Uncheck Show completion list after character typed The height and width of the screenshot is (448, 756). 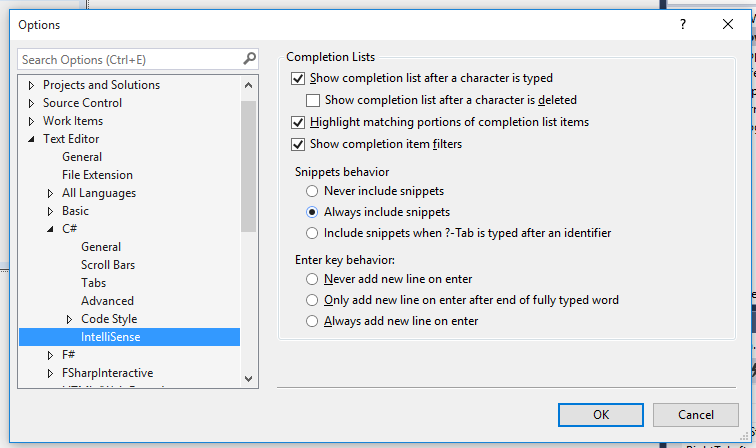pos(298,78)
